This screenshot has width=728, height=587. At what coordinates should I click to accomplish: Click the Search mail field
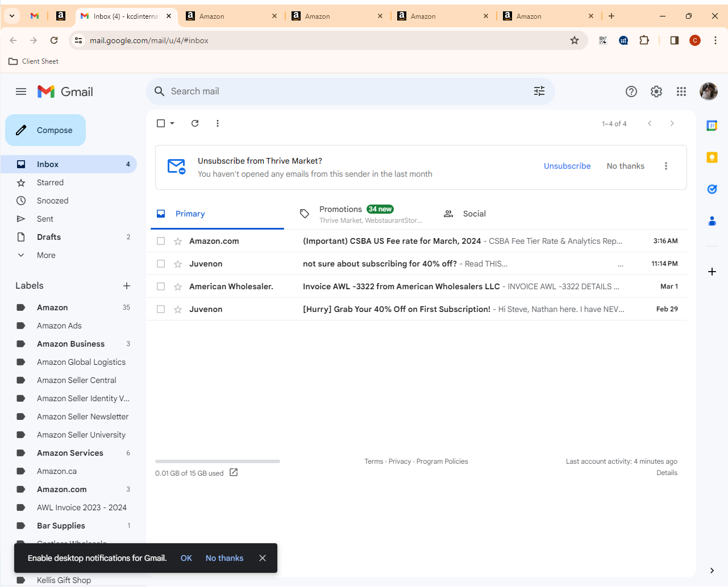click(x=350, y=91)
